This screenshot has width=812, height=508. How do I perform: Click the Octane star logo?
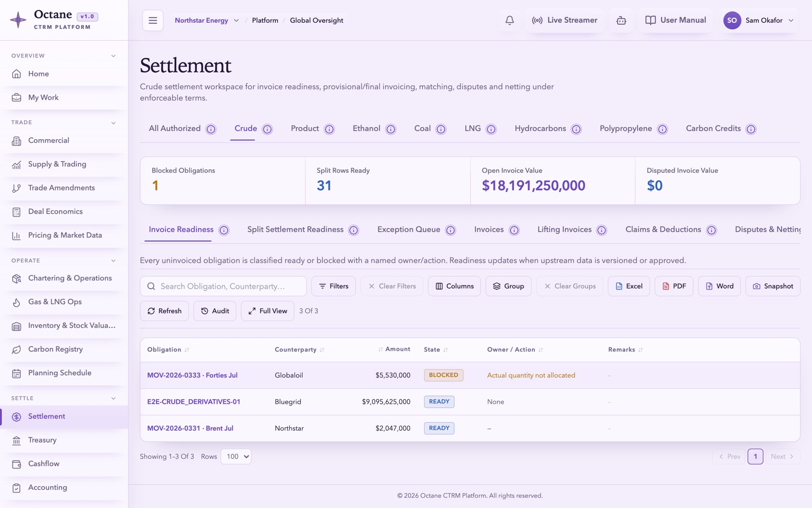click(18, 20)
